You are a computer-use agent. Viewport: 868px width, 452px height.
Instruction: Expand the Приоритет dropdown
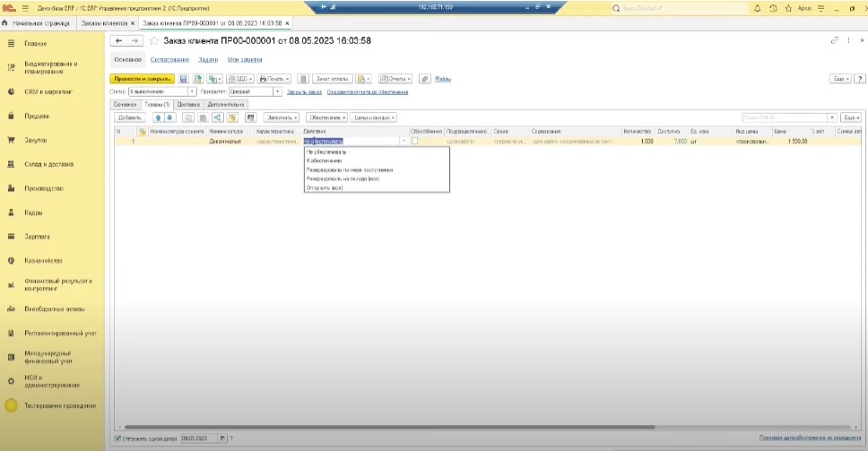[278, 91]
